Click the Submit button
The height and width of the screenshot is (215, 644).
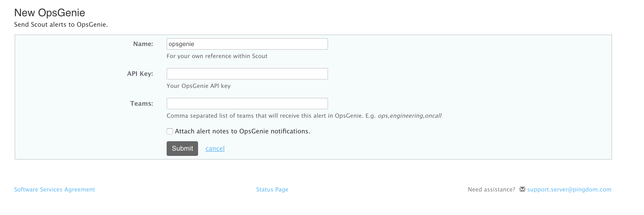pyautogui.click(x=182, y=148)
